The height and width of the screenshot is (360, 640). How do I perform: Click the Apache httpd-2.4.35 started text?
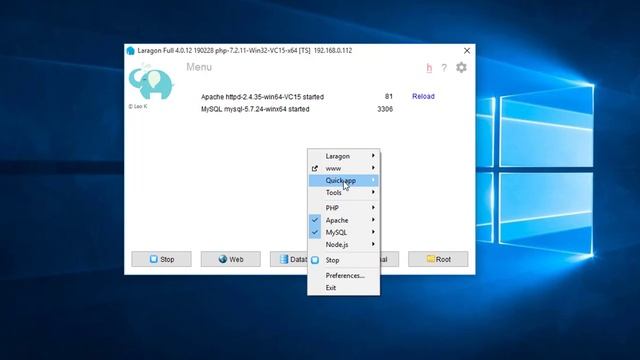pos(262,97)
